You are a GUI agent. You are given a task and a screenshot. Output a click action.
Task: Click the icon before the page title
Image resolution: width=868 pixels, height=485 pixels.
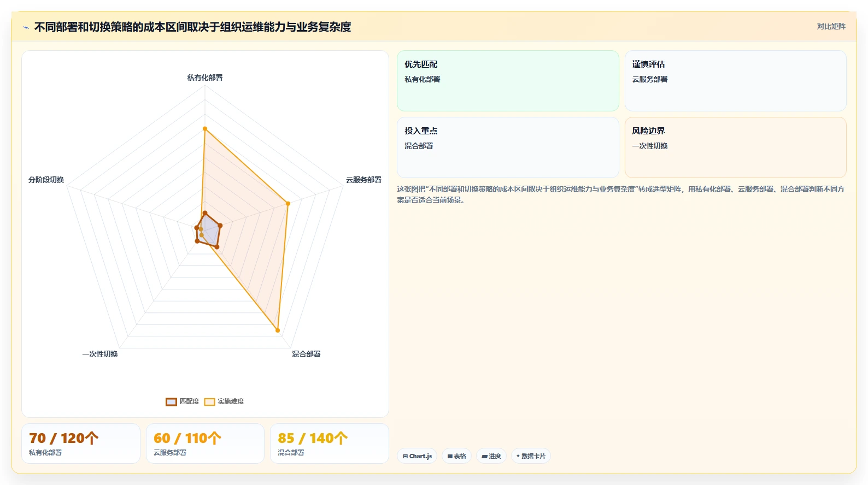pos(26,27)
